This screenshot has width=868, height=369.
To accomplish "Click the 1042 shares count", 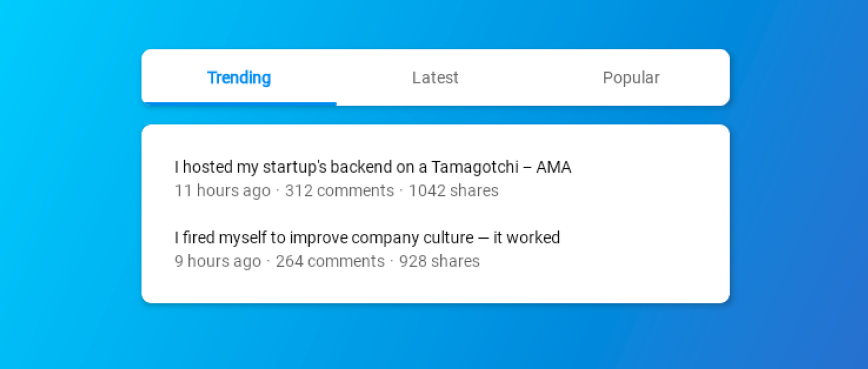I will [454, 190].
